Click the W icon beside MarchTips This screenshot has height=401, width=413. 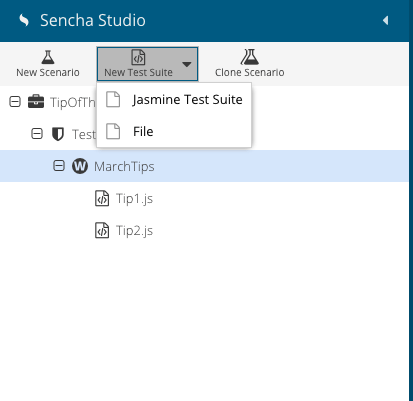pyautogui.click(x=80, y=166)
